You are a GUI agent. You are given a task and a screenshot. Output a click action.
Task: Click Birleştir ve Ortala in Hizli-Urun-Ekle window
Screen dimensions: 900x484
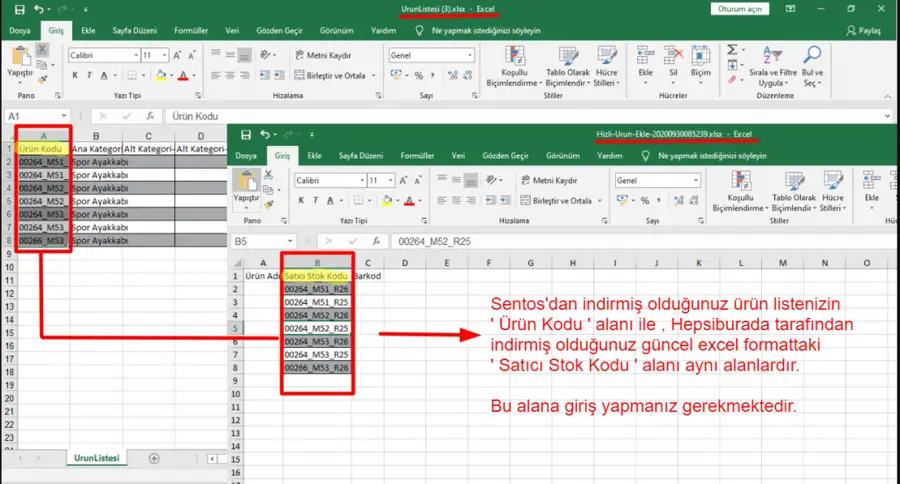[x=557, y=200]
